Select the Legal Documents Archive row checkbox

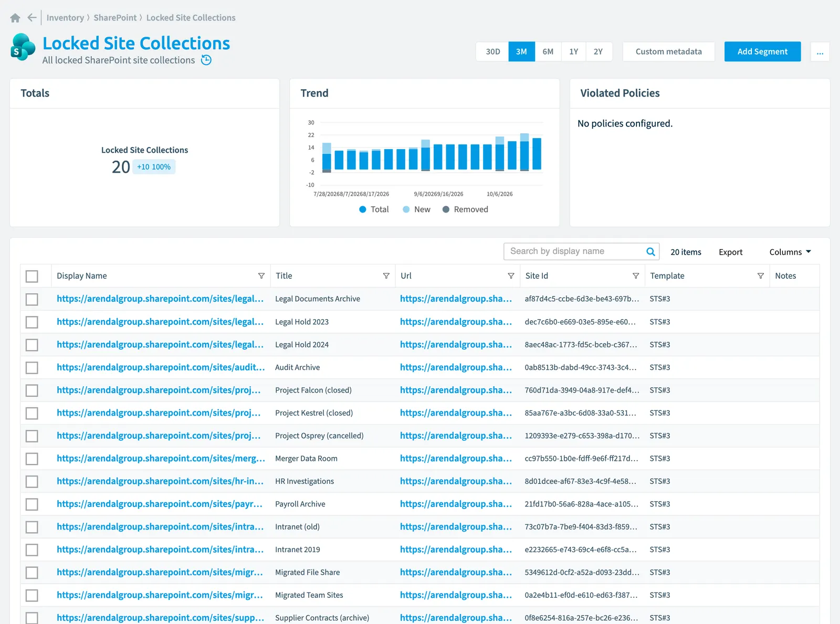point(32,299)
